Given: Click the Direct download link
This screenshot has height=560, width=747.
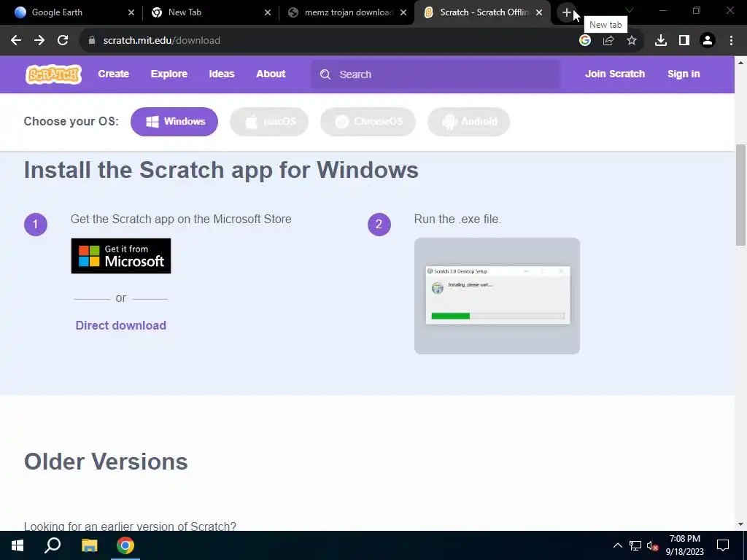Looking at the screenshot, I should [x=121, y=326].
